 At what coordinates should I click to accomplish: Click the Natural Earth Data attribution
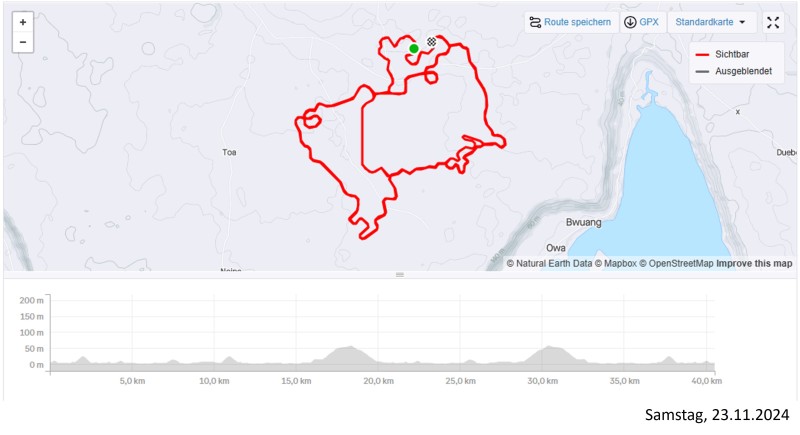pos(550,264)
